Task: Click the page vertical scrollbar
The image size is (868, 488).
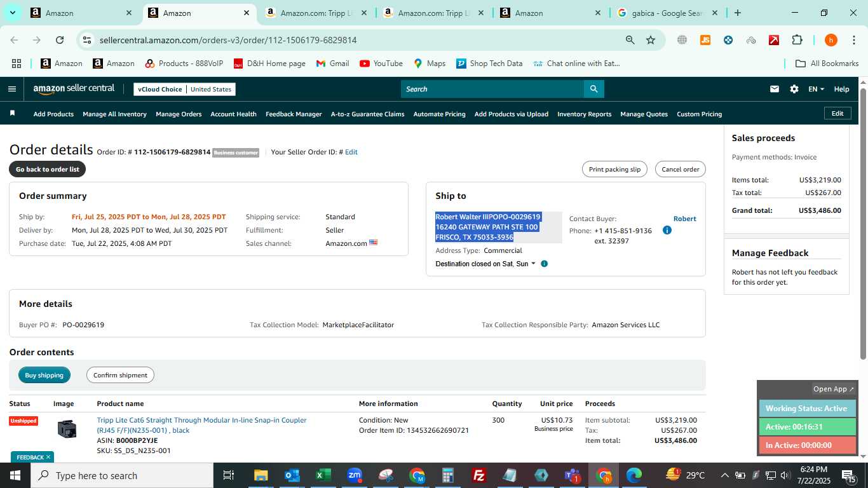Action: click(x=863, y=222)
